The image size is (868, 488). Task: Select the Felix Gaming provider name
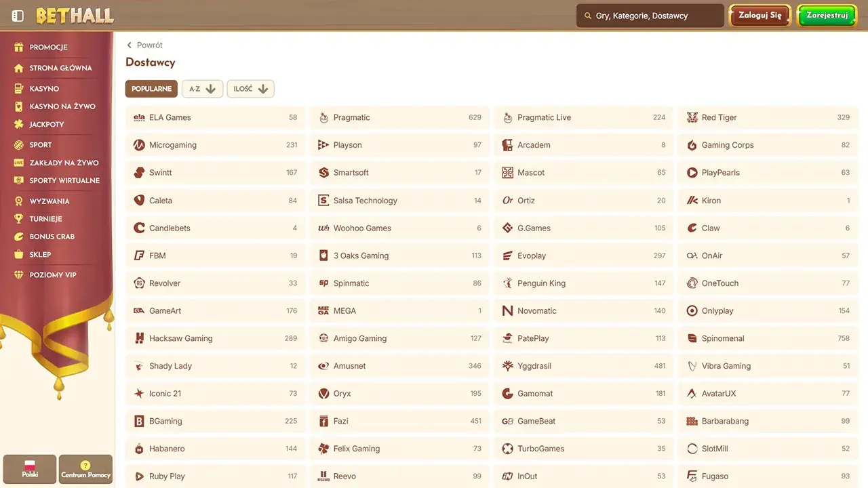[x=357, y=449]
